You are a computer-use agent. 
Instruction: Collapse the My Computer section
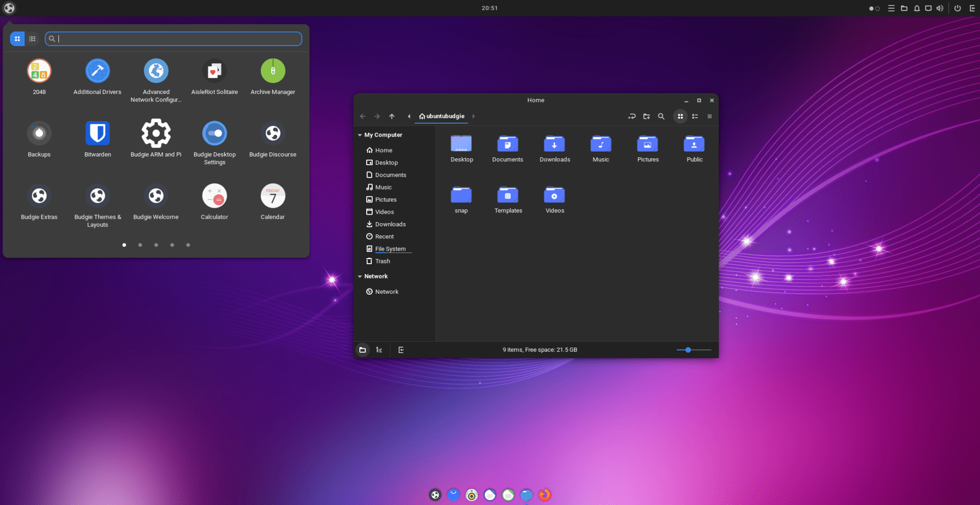pos(360,135)
